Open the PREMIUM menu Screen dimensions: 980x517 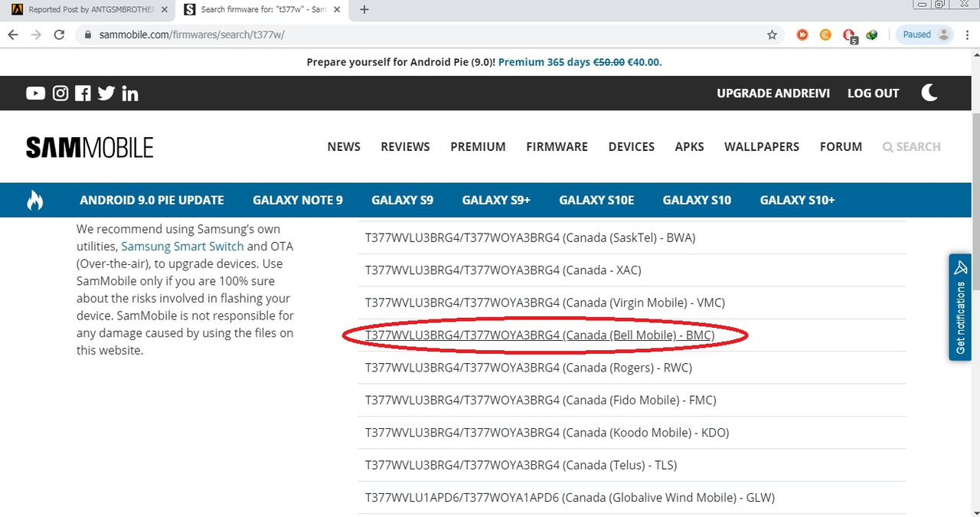click(x=478, y=147)
